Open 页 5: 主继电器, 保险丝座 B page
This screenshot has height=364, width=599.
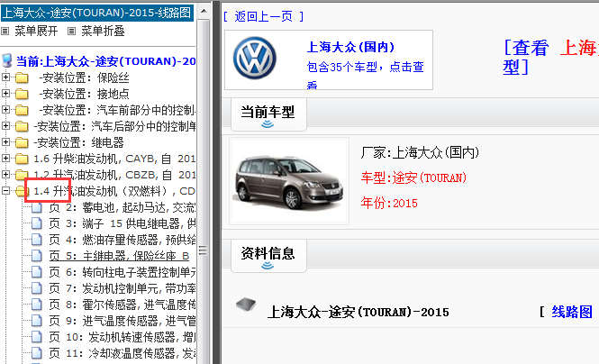[119, 256]
